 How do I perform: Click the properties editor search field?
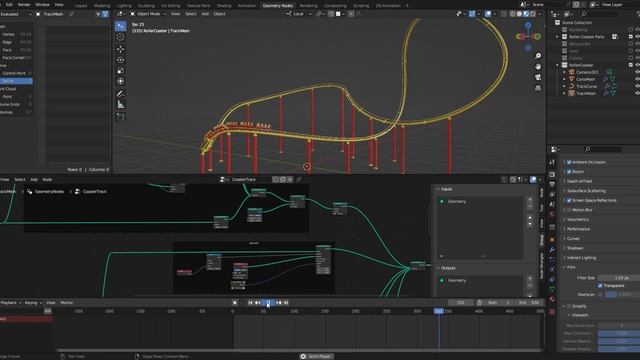coord(604,149)
